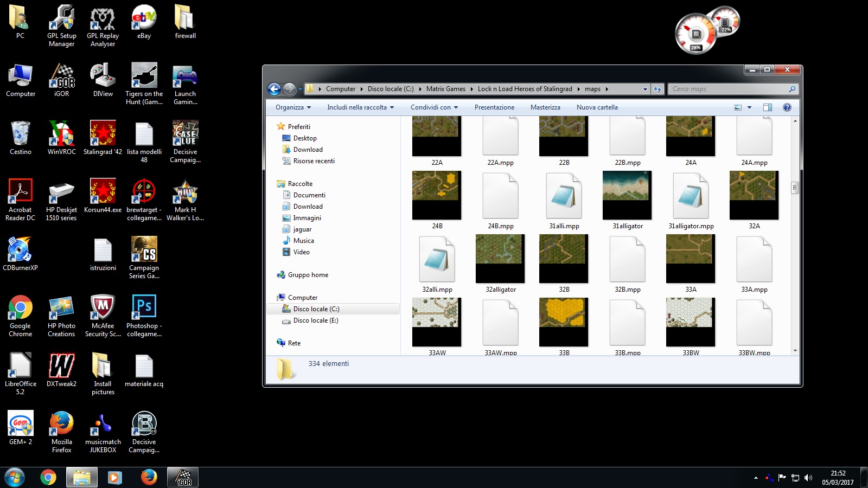Image resolution: width=868 pixels, height=488 pixels.
Task: Expand Includi nella raccolta dropdown
Action: [360, 107]
